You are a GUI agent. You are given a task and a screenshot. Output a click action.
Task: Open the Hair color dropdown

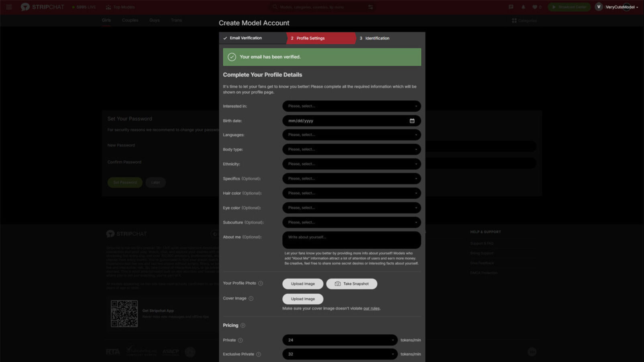[351, 193]
